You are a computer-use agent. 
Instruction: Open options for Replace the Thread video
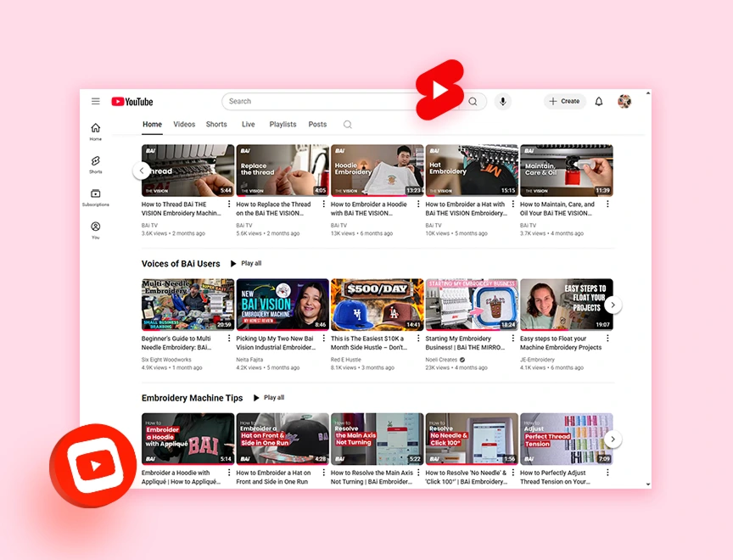tap(323, 204)
